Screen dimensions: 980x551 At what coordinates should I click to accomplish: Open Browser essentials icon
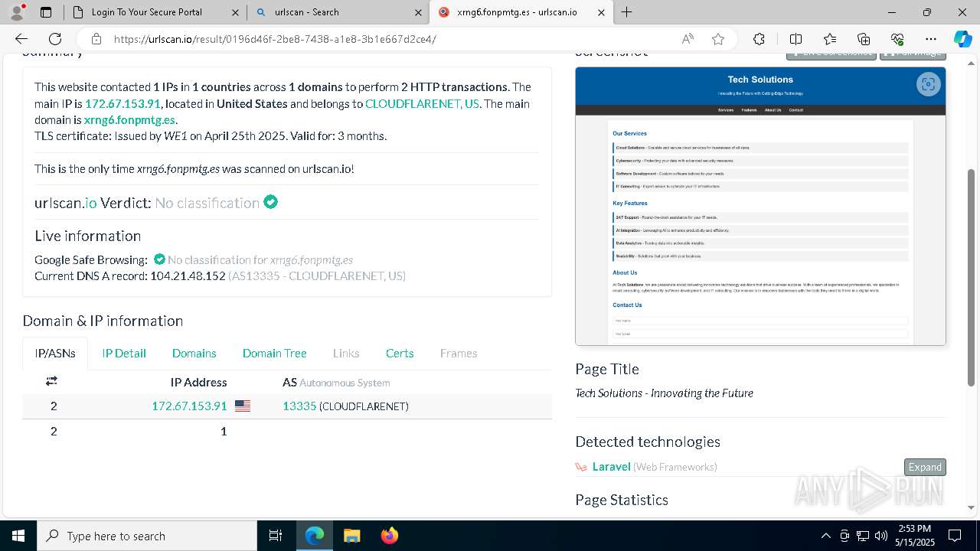click(x=897, y=39)
